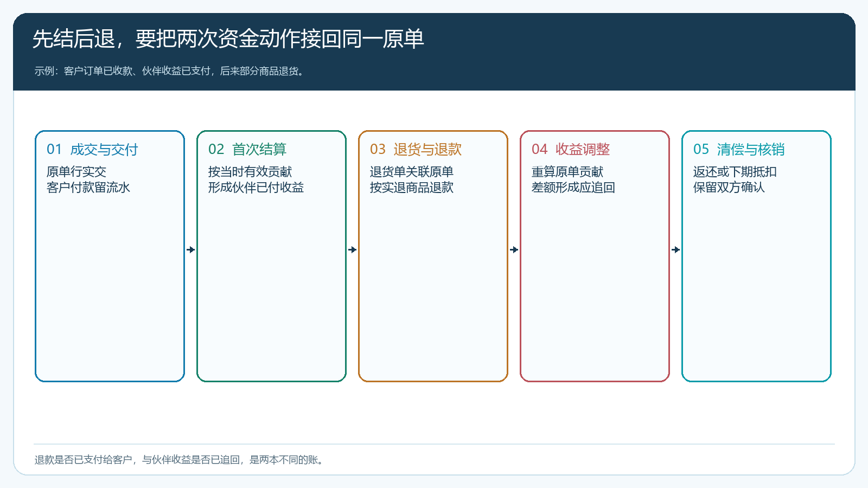This screenshot has height=488, width=868.
Task: Click the heading 01 成交与交付
Action: [92, 150]
